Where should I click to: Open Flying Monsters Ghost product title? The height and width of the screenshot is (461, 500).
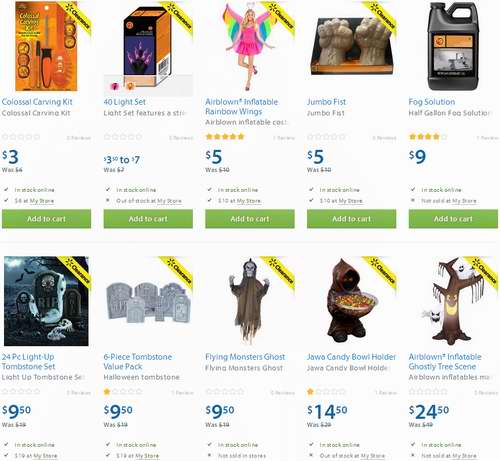(245, 357)
